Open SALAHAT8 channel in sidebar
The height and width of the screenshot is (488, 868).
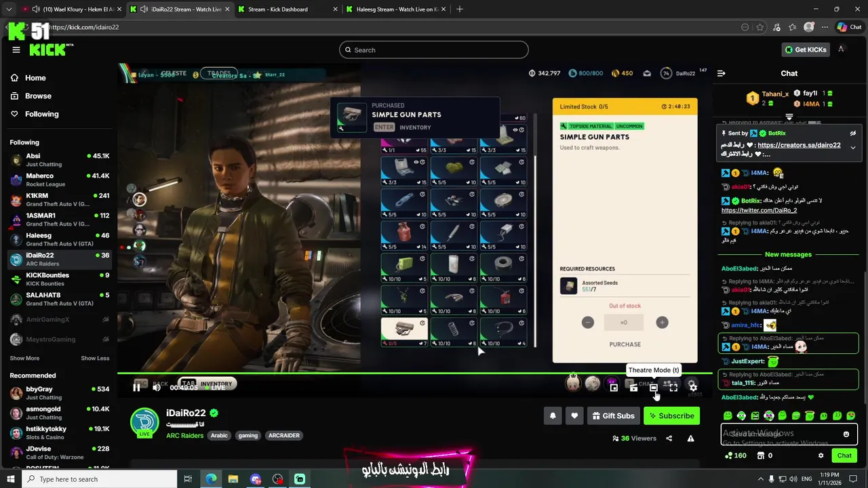pyautogui.click(x=60, y=299)
